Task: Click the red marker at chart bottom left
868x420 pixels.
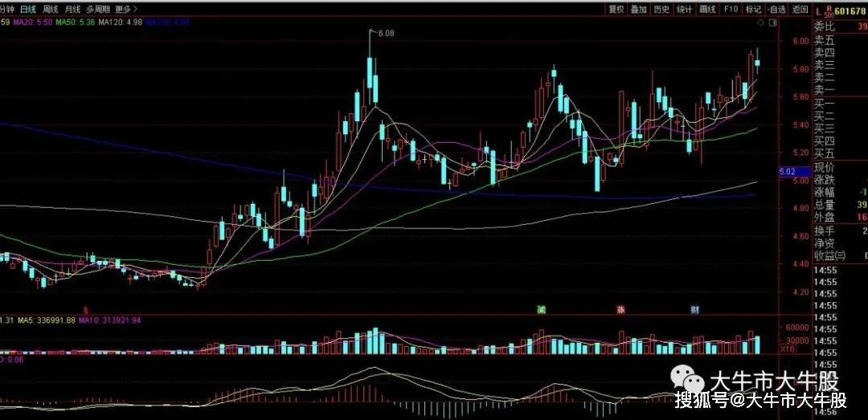Action: pyautogui.click(x=87, y=309)
